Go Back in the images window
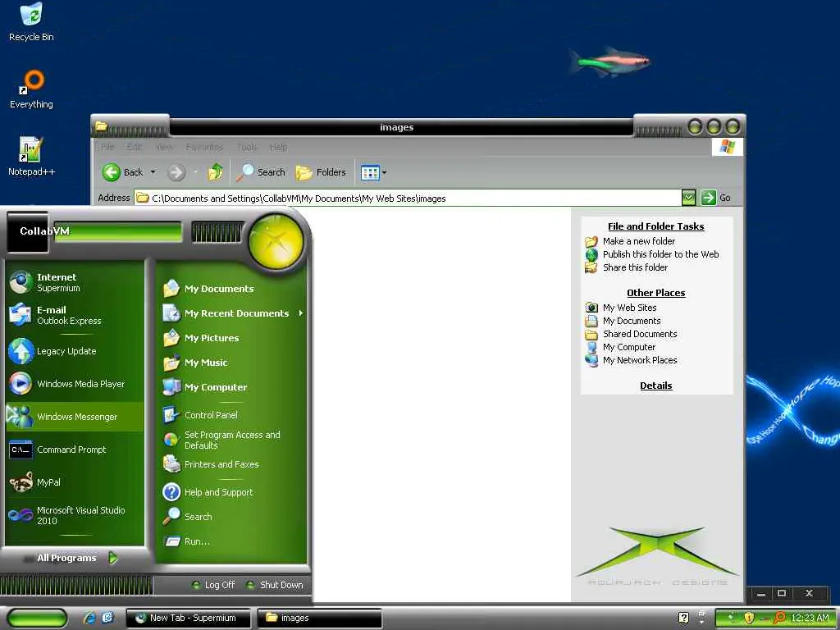Viewport: 840px width, 630px height. (123, 172)
